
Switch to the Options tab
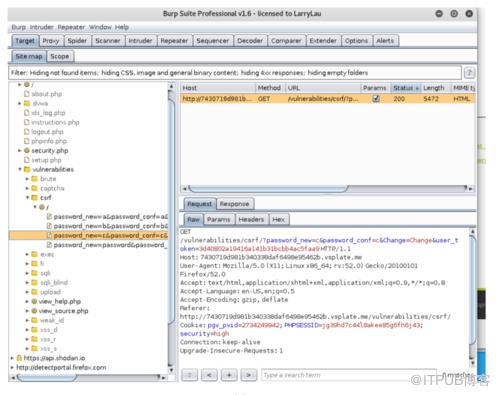coord(356,41)
